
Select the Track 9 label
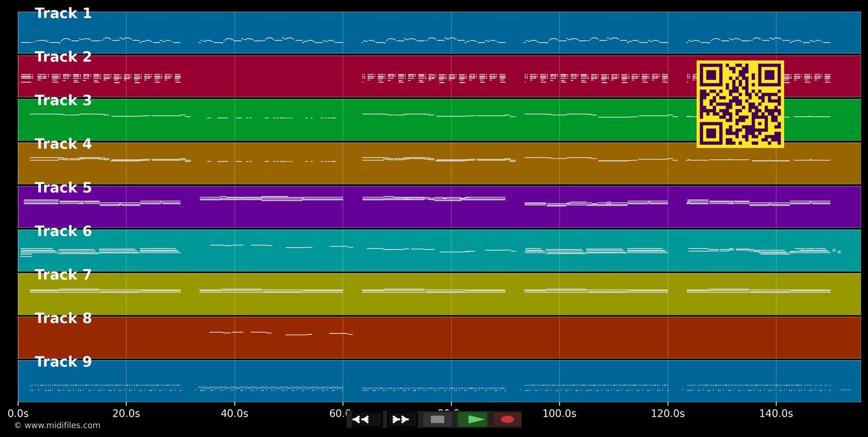click(63, 362)
